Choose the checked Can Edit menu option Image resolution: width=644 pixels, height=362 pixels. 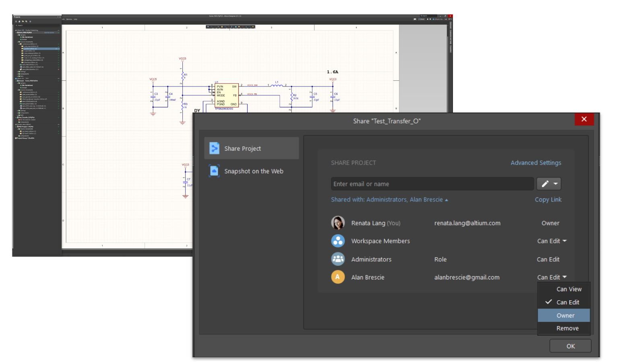568,302
